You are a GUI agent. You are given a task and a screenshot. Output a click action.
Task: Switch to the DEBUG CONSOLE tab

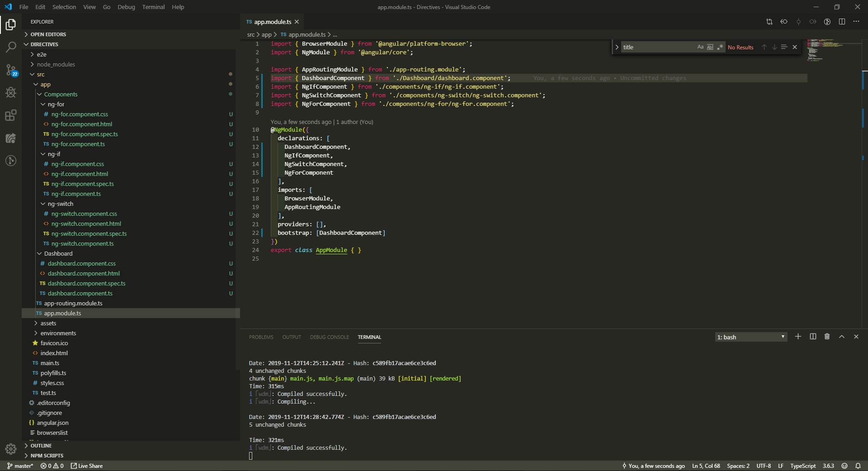point(330,337)
